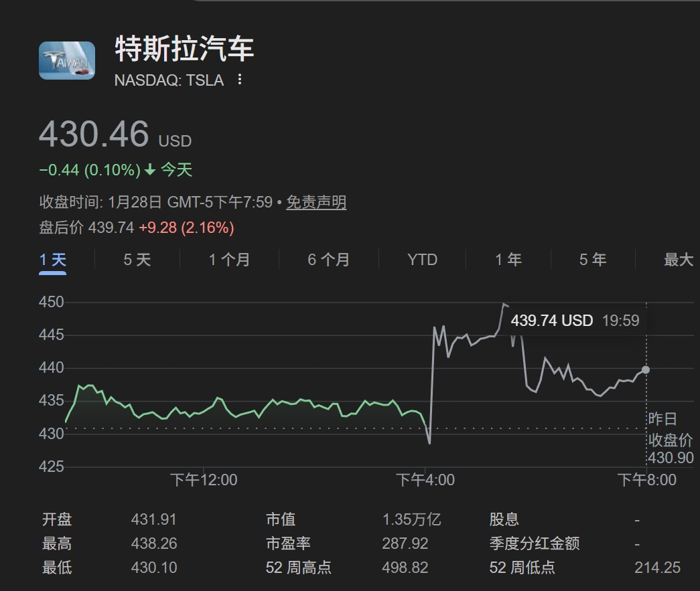
Task: Click the green down arrow before 今天
Action: (150, 171)
